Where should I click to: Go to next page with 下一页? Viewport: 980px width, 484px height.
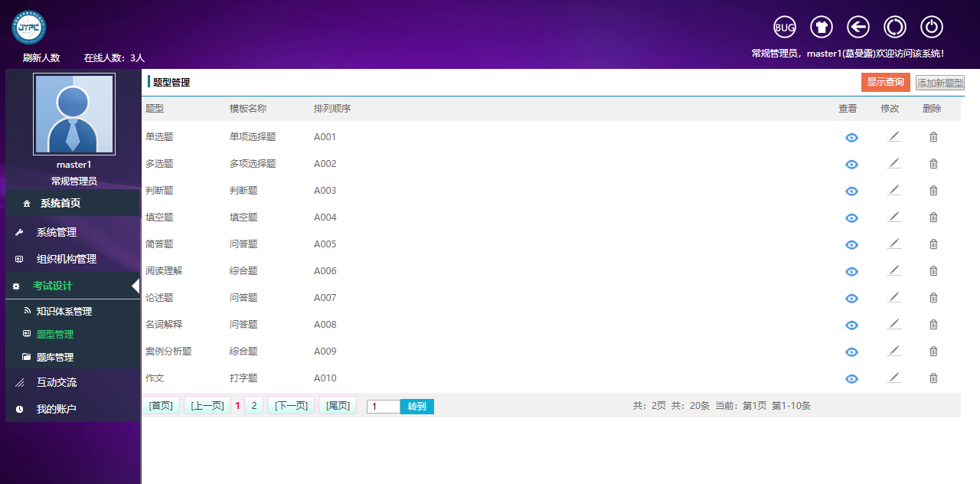tap(291, 406)
